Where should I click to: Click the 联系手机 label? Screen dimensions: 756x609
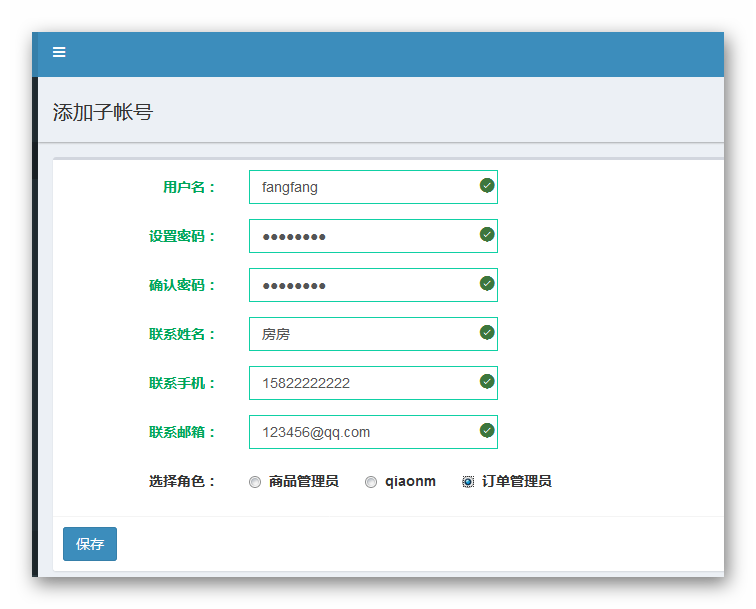182,383
